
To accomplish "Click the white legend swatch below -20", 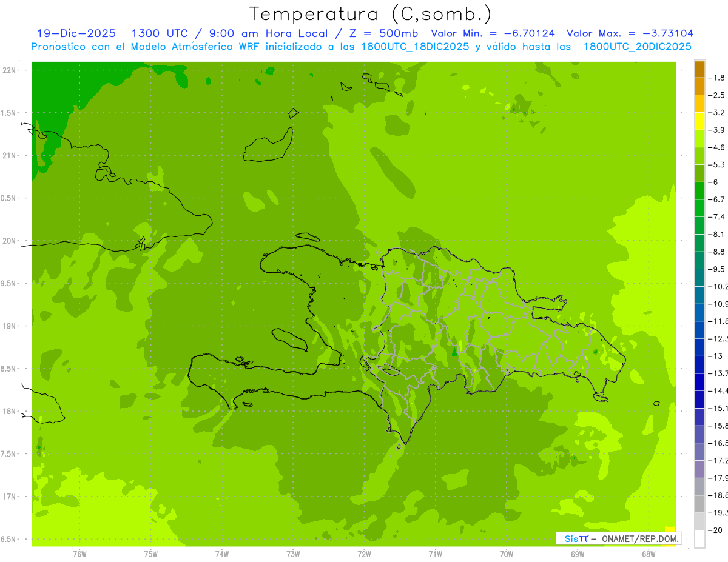I will [699, 538].
